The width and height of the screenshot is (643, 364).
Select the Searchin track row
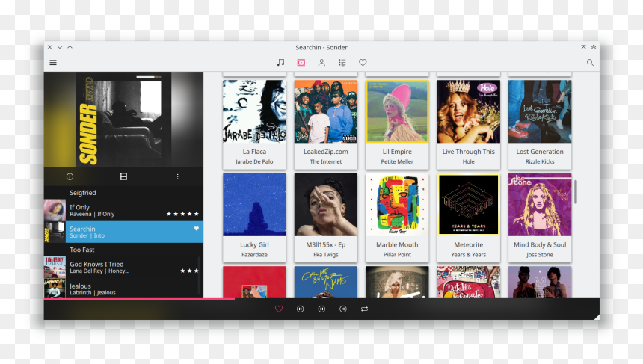123,232
